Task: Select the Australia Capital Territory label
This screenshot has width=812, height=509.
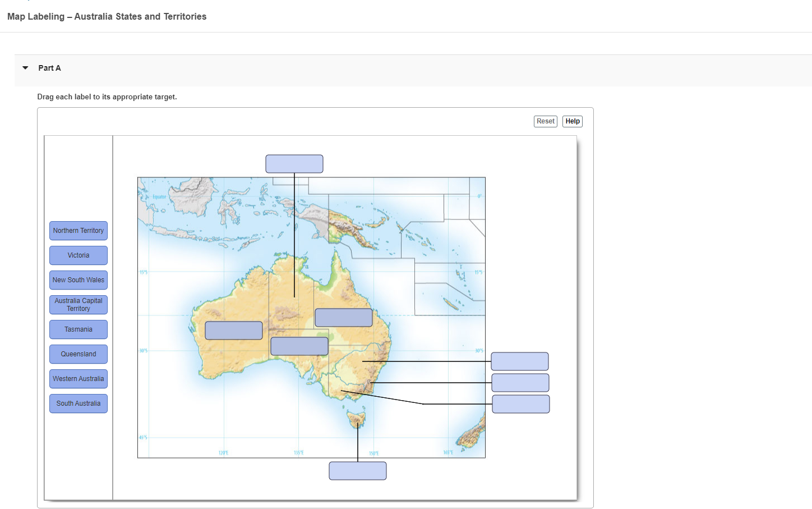Action: coord(79,305)
